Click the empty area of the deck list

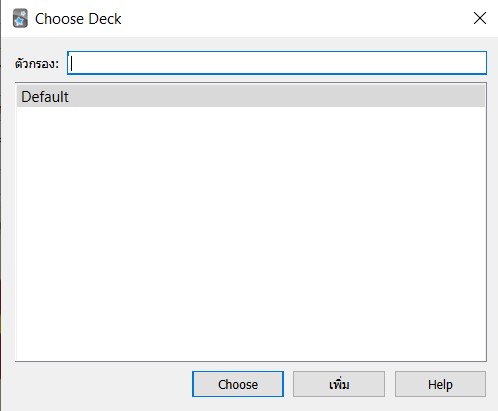(251, 233)
